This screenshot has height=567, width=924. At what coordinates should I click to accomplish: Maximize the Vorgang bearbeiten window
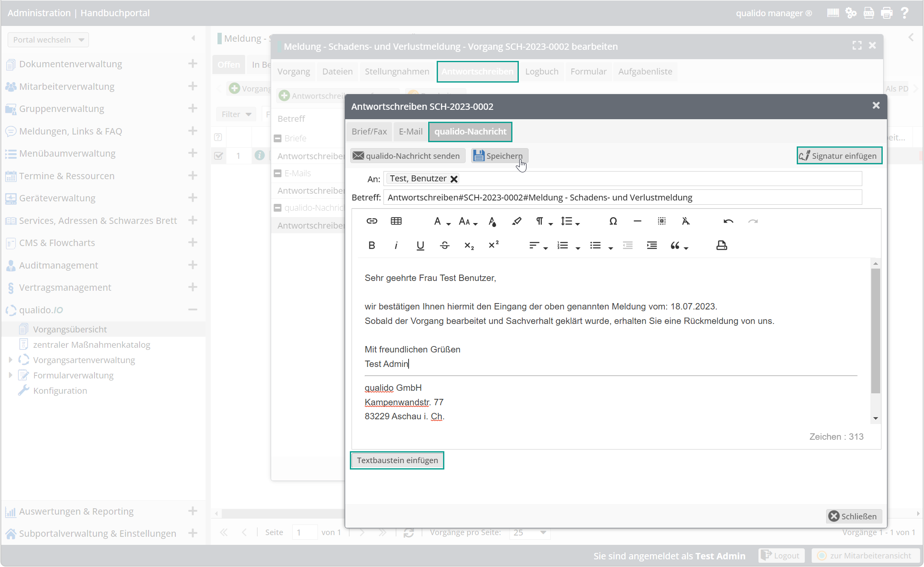click(857, 46)
